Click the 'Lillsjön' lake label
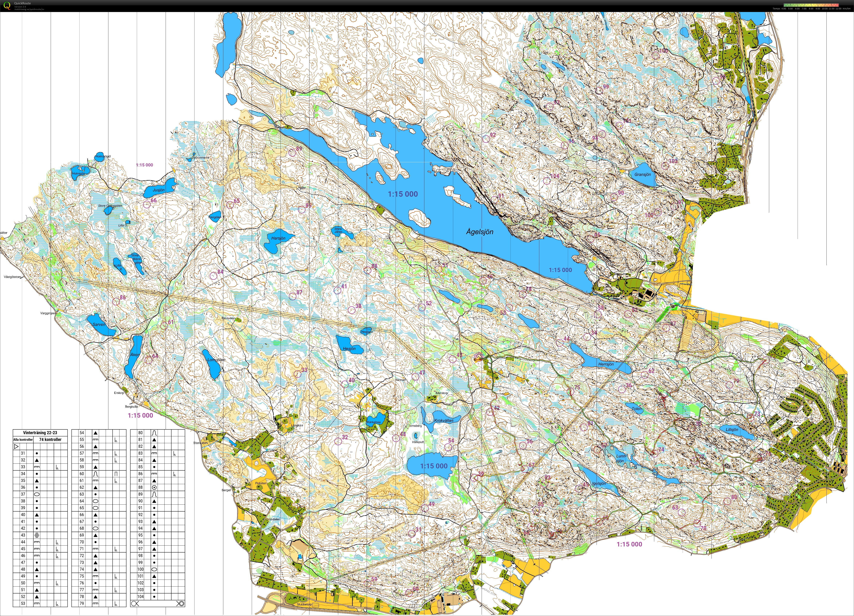Viewport: 854px width, 616px height. [732, 430]
